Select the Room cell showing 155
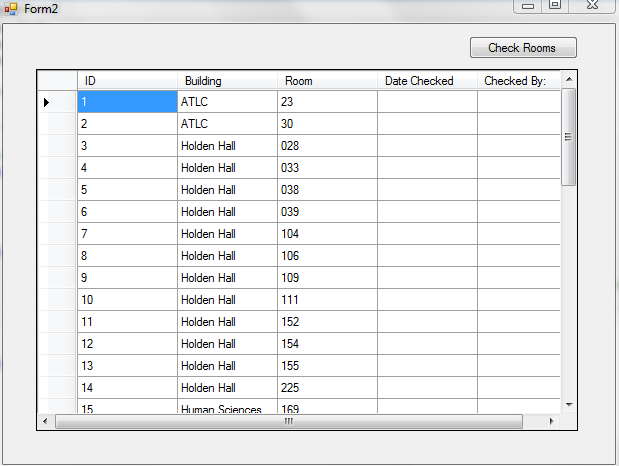This screenshot has height=466, width=619. (x=327, y=366)
